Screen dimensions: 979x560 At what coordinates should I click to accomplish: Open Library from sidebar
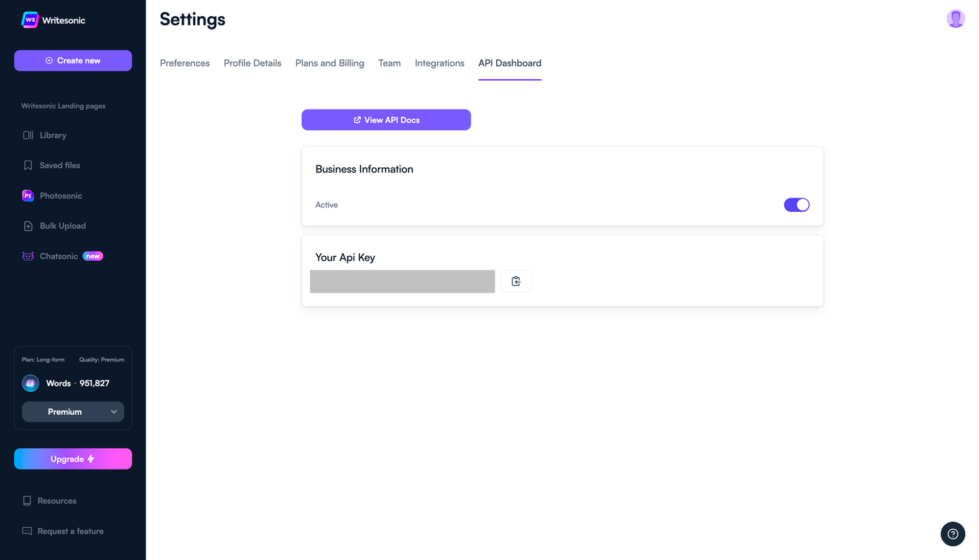(53, 135)
